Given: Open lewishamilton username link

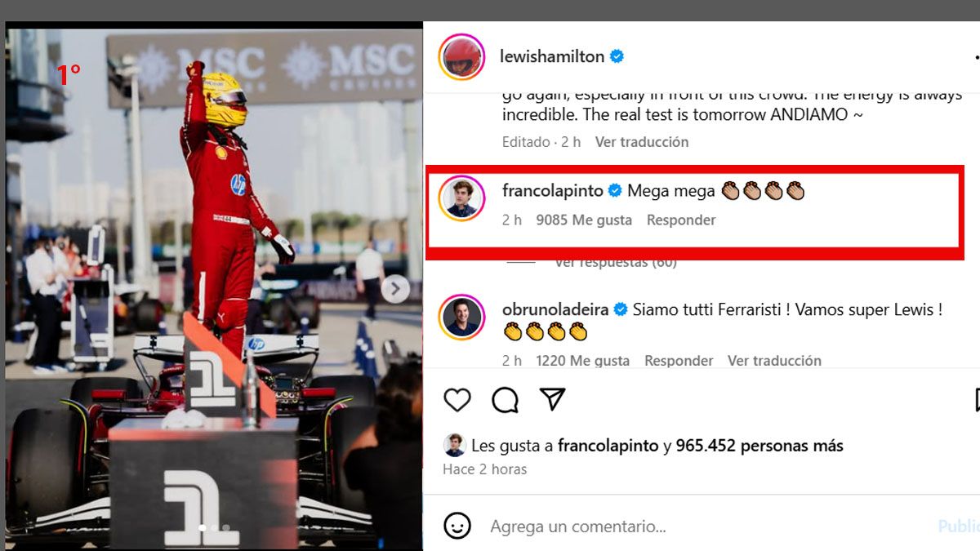Looking at the screenshot, I should 552,56.
